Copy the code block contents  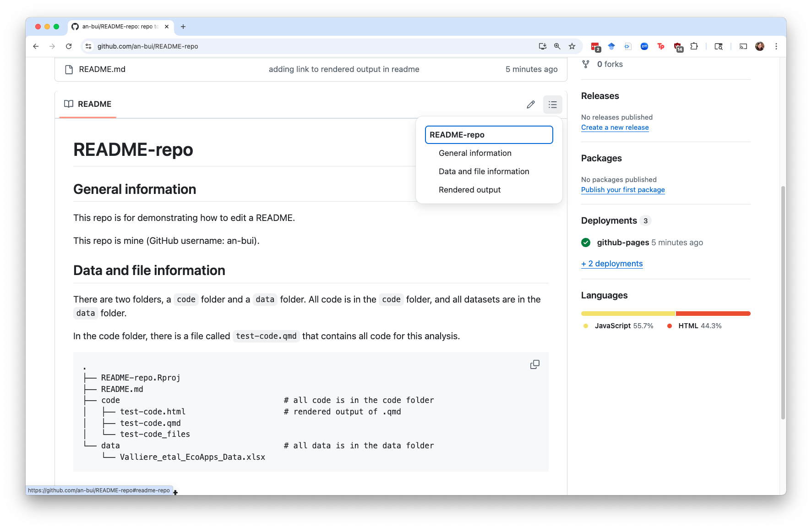534,364
